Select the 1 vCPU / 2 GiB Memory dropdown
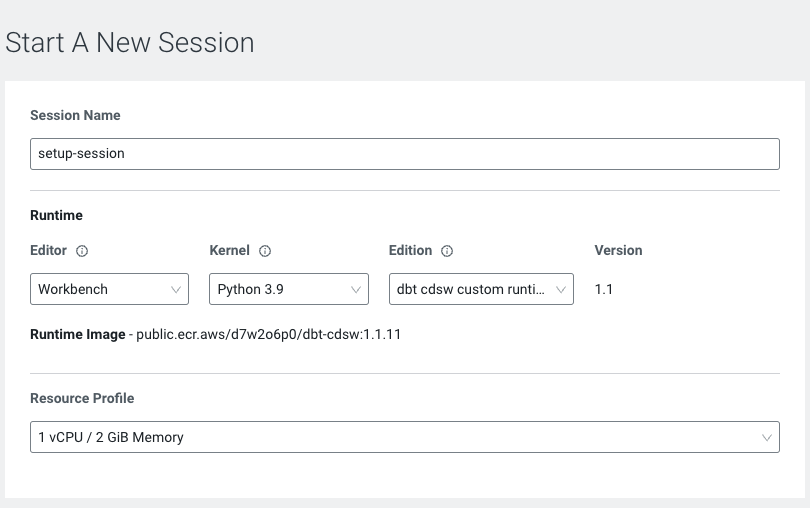This screenshot has width=810, height=508. point(400,437)
